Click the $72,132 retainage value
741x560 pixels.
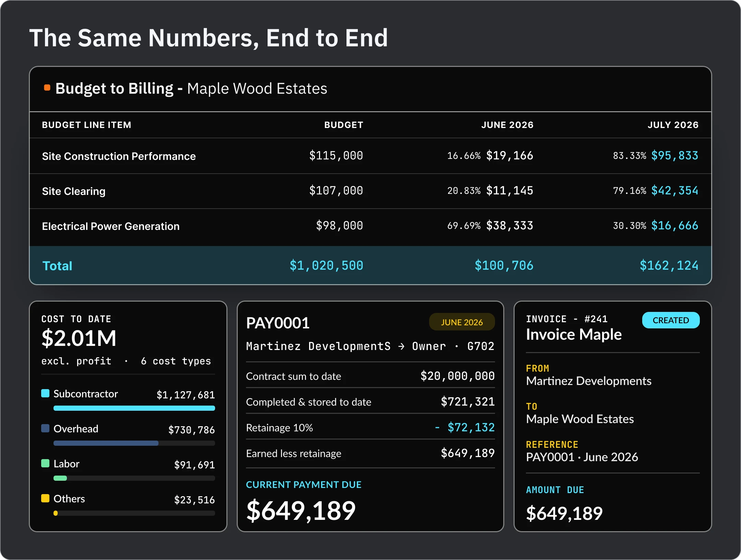(471, 428)
